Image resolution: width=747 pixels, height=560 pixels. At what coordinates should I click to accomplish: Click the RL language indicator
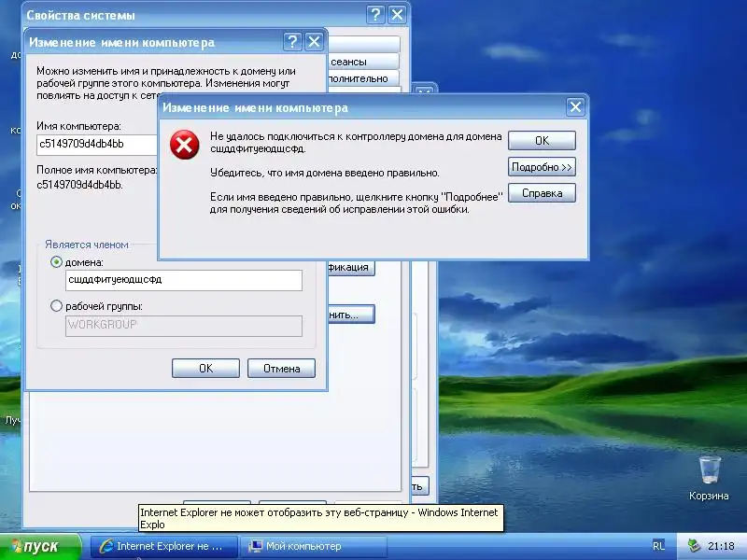coord(658,546)
